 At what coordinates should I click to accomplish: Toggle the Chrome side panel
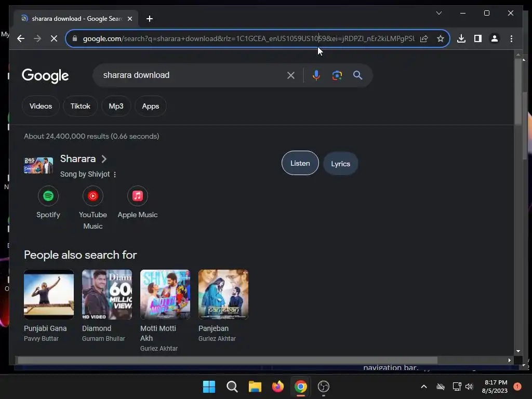pyautogui.click(x=478, y=38)
